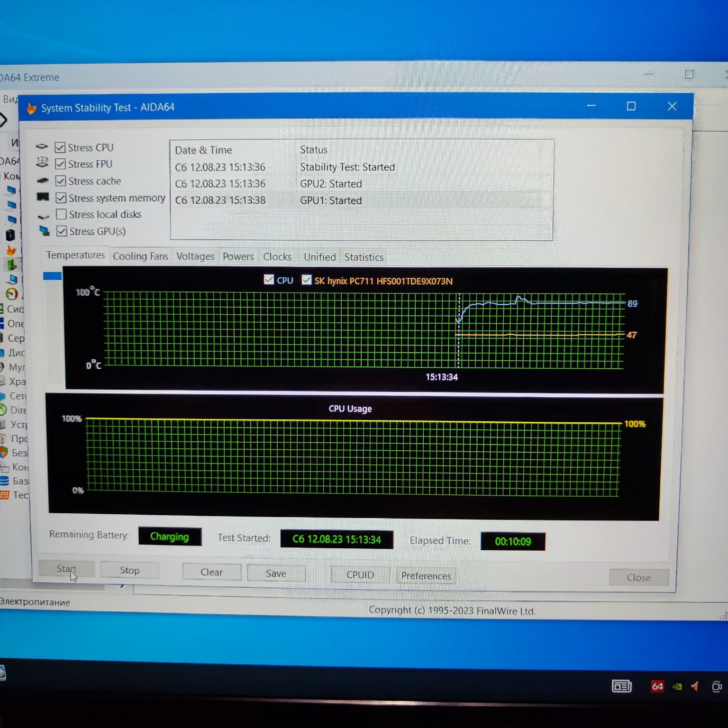Select the GPU1: Started log row

coord(361,200)
